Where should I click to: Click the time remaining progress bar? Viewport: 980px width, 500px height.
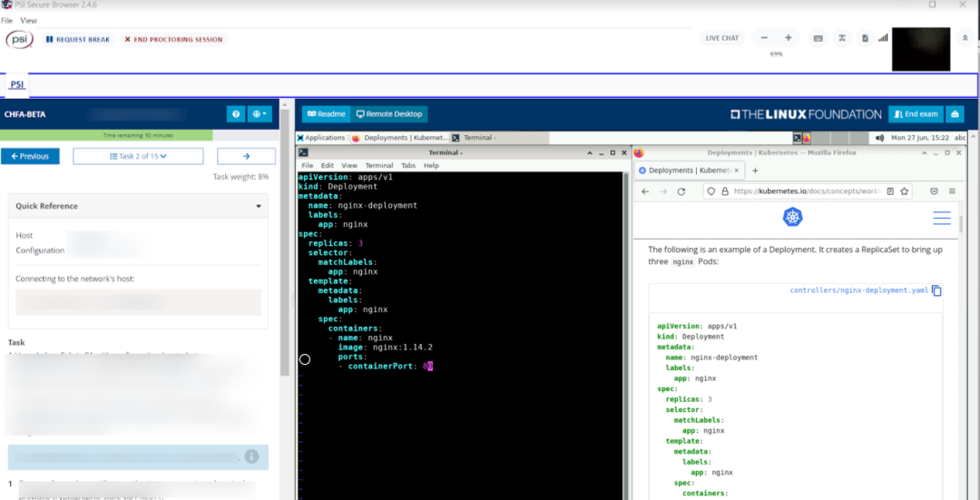click(138, 135)
